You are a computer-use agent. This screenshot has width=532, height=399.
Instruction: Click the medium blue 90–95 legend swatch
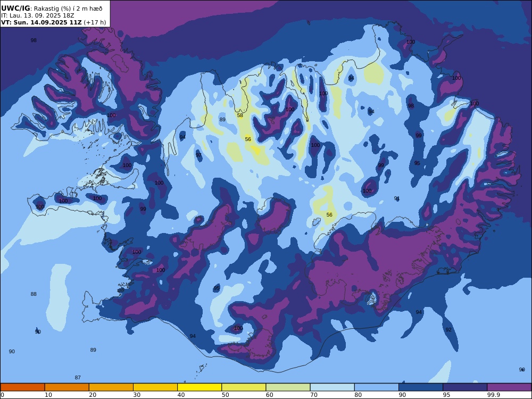tap(421, 387)
